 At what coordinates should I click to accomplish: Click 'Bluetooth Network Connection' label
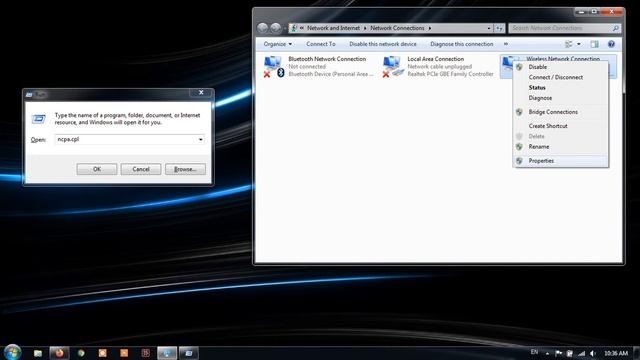327,59
